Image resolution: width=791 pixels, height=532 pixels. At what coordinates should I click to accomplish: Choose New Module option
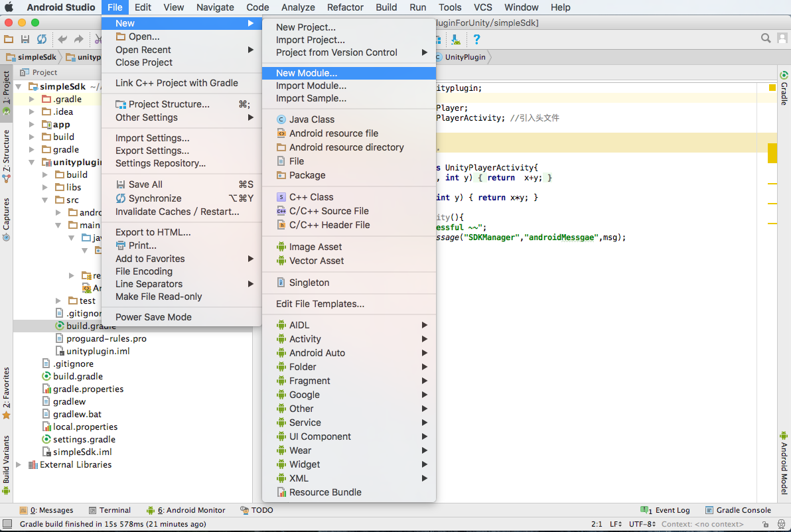[349, 73]
